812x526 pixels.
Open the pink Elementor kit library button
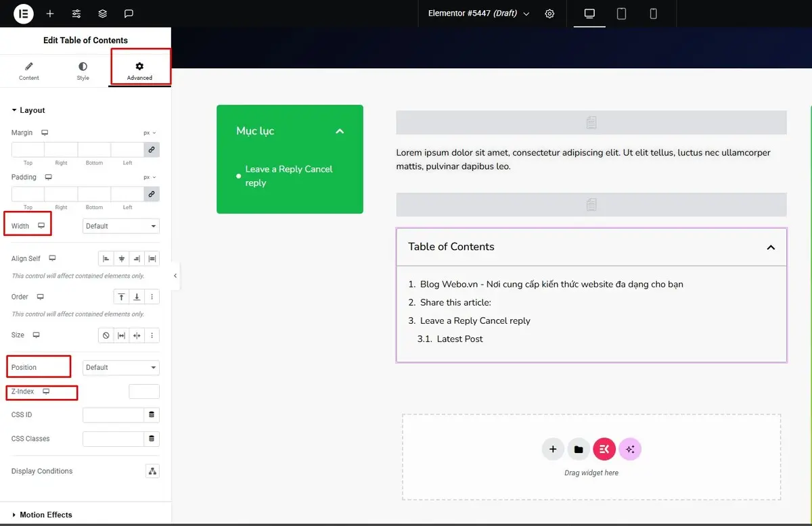(x=604, y=449)
